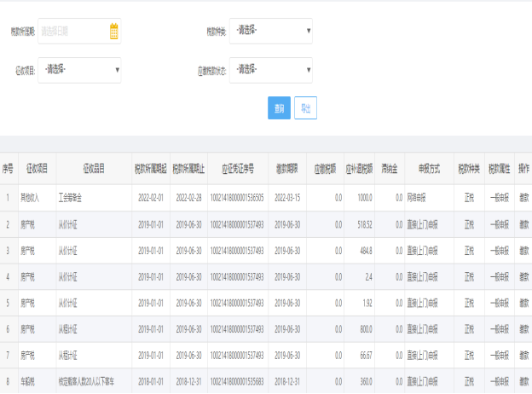Screen dimensions: 532x394
Task: Click 缴款 link in row 2
Action: (523, 224)
